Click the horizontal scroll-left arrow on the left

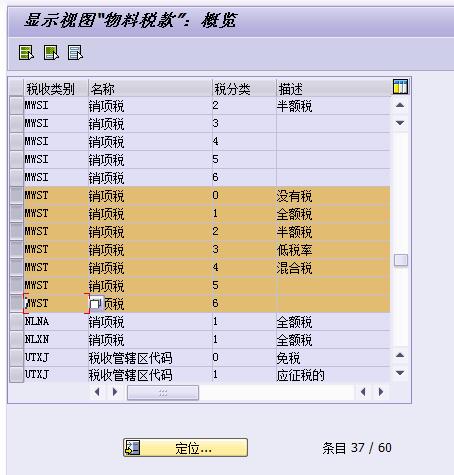[97, 392]
